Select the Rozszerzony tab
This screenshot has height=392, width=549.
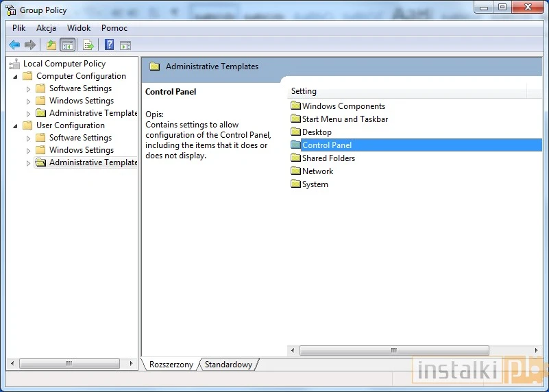pos(171,365)
